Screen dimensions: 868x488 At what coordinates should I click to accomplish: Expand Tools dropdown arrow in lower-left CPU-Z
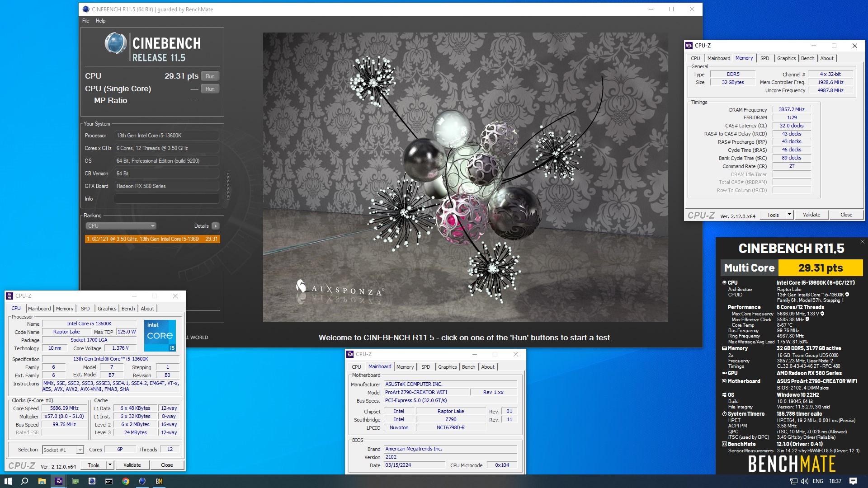109,465
